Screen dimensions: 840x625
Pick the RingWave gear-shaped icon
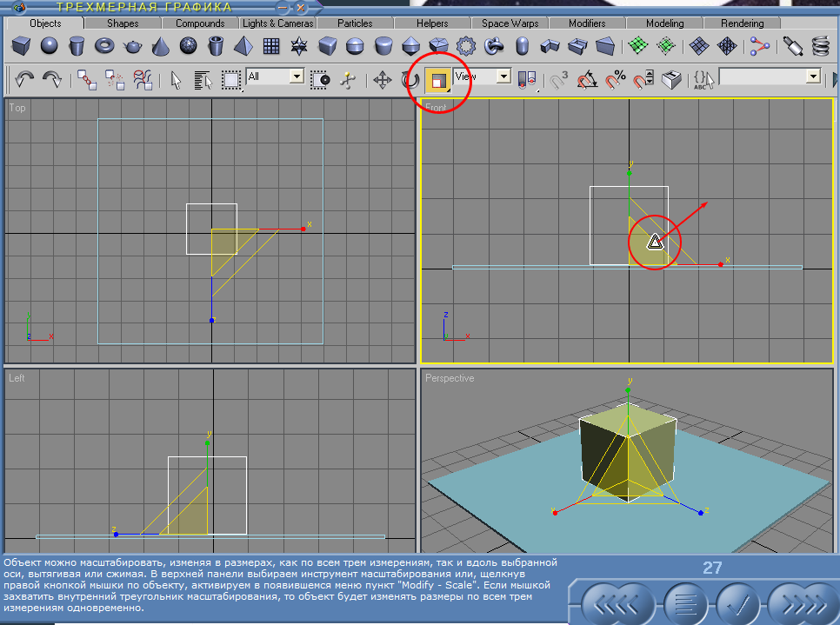(x=466, y=46)
